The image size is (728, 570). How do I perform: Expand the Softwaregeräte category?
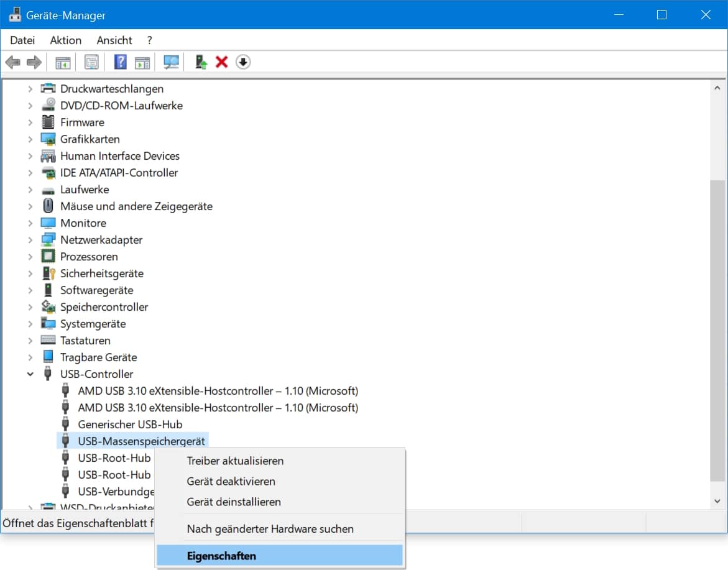[30, 290]
